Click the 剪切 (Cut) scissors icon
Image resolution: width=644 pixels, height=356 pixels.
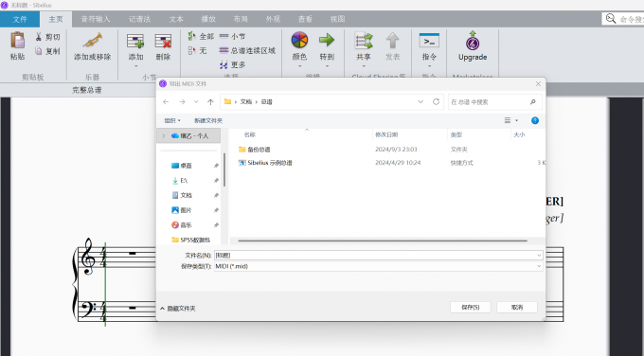39,37
